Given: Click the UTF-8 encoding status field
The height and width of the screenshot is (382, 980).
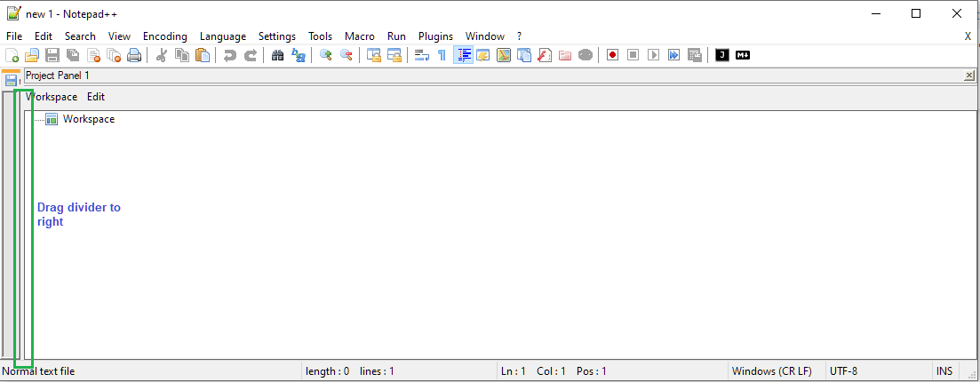Looking at the screenshot, I should 844,371.
